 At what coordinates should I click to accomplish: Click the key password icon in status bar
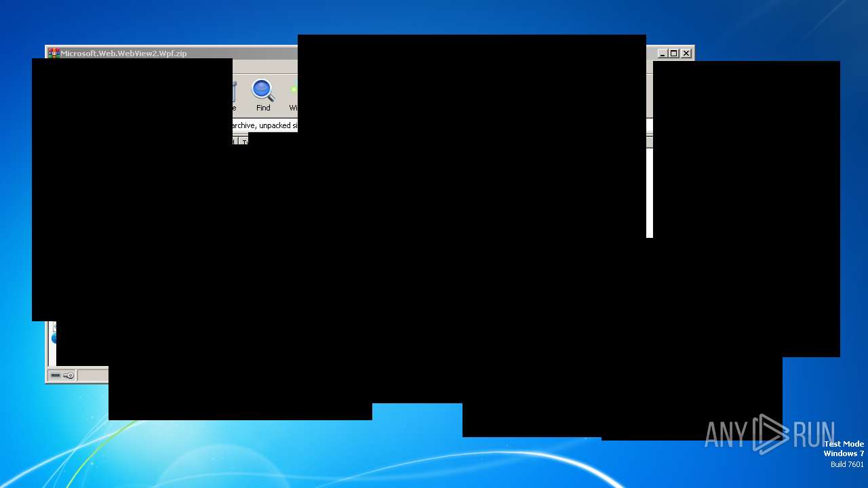68,375
